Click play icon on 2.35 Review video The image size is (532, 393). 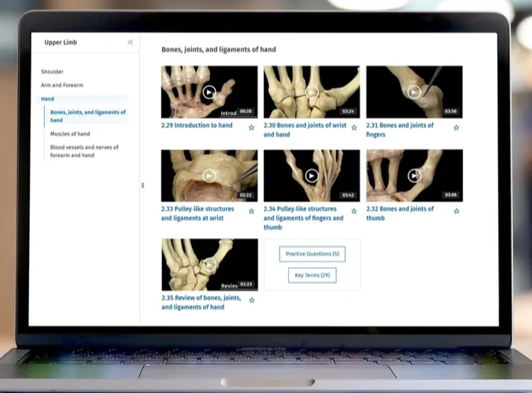coord(209,264)
